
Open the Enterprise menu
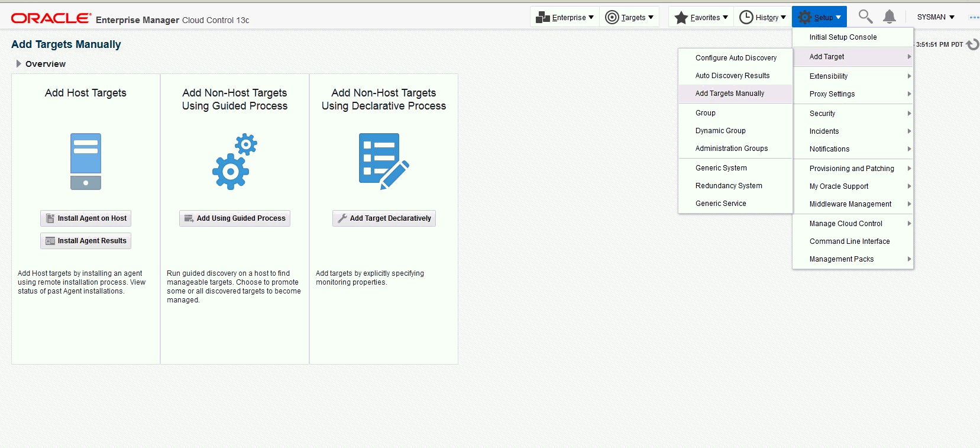[565, 17]
